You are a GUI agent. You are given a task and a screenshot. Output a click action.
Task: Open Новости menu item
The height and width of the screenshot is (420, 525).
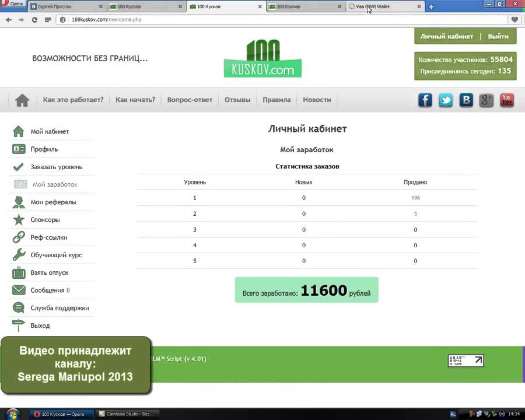317,100
